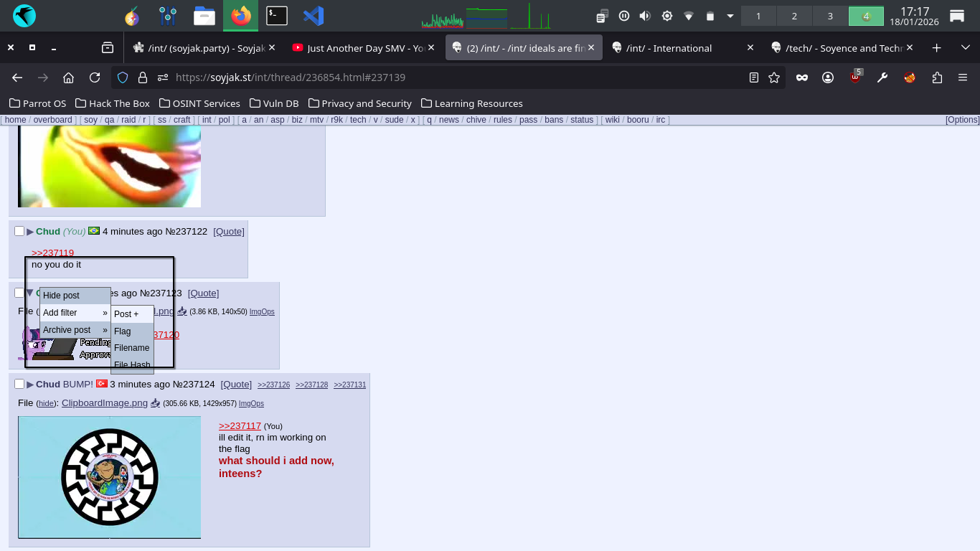Switch to virtual desktop 2
This screenshot has width=980, height=551.
tap(794, 16)
